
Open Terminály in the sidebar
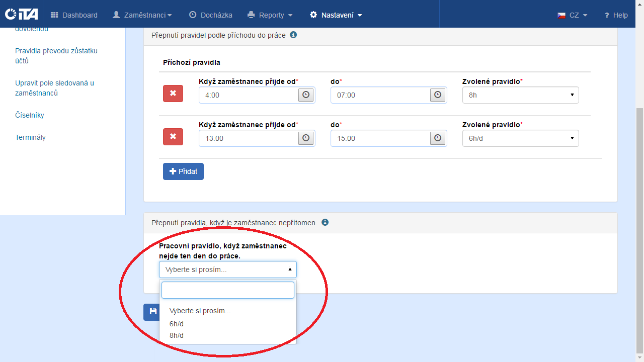tap(30, 137)
